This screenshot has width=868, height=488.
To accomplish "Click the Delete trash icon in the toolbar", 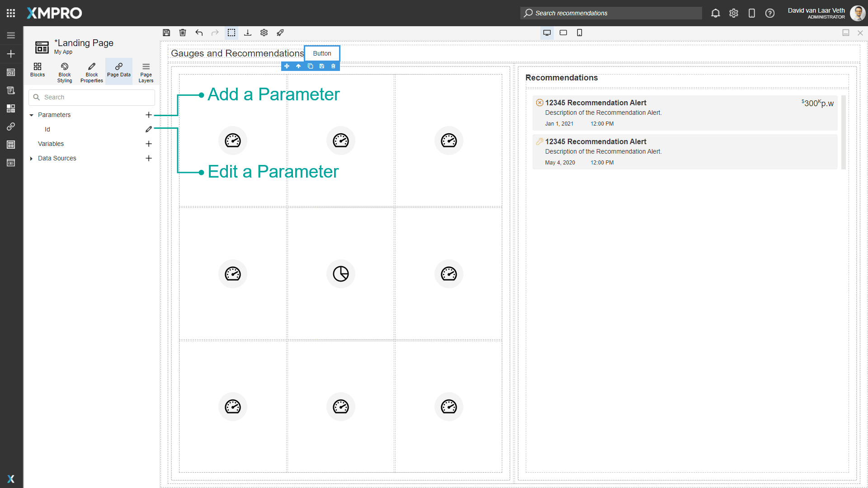I will click(x=183, y=33).
